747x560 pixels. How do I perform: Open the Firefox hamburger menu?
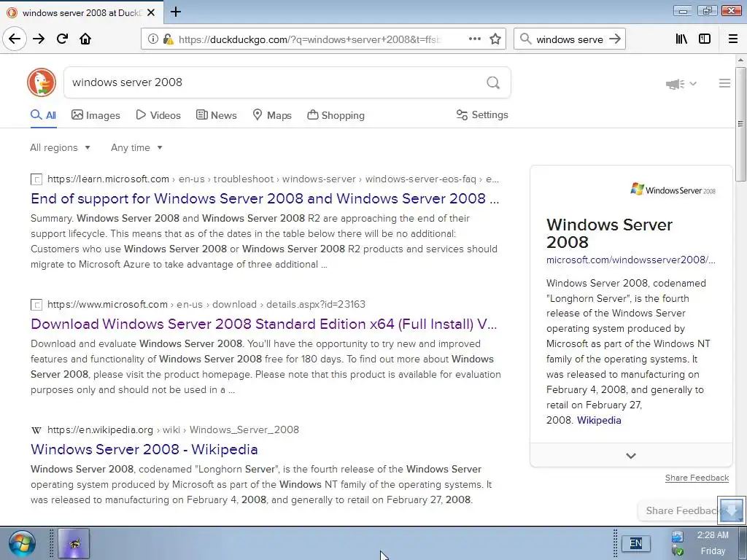coord(733,39)
